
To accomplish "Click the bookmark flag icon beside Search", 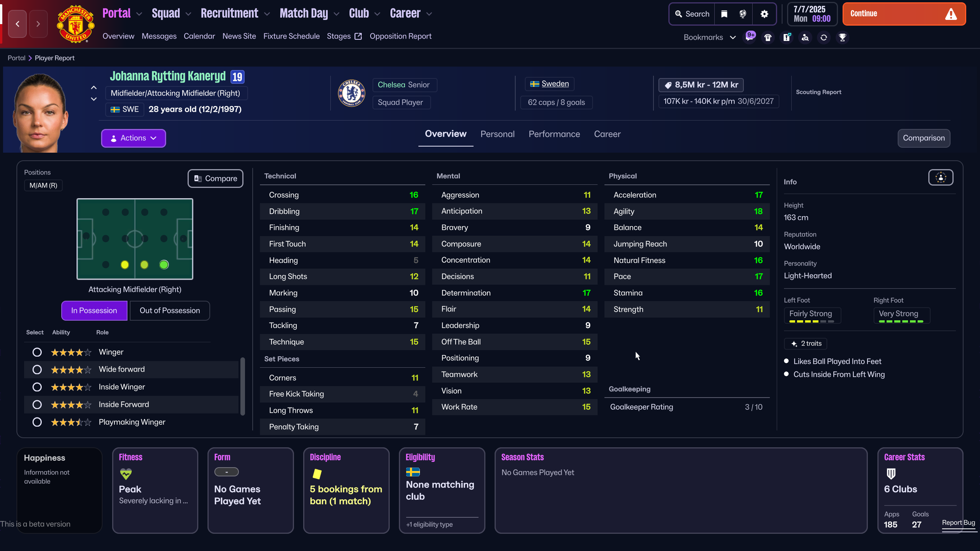I will pyautogui.click(x=724, y=14).
